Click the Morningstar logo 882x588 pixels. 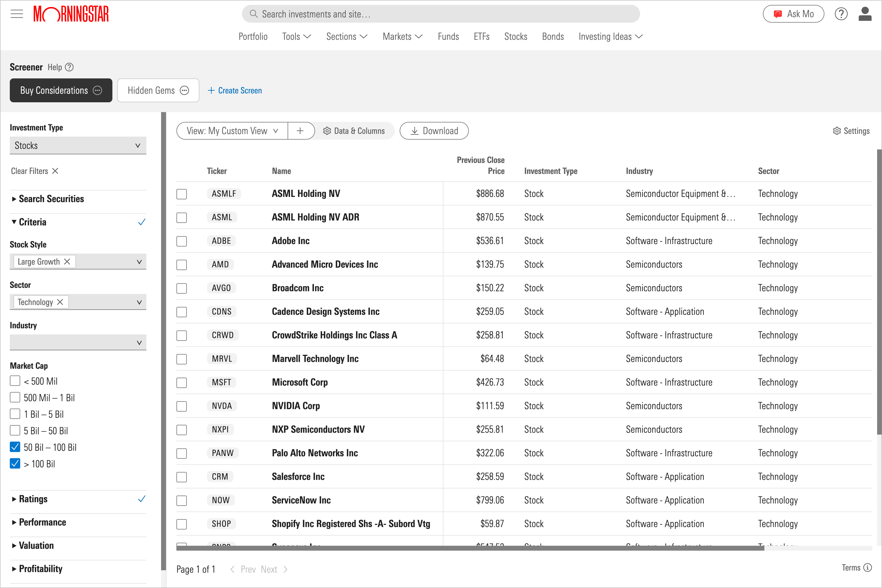[71, 14]
